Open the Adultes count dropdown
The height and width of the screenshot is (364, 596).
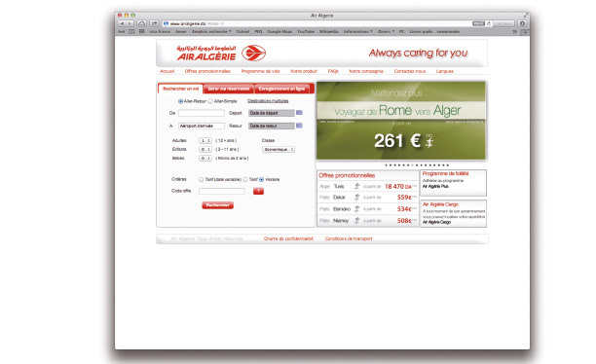click(x=205, y=140)
